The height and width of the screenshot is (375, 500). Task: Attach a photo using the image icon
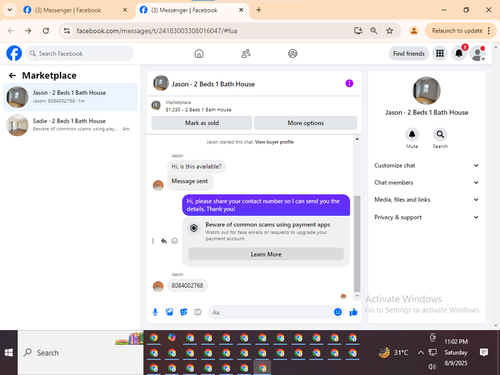(x=169, y=312)
